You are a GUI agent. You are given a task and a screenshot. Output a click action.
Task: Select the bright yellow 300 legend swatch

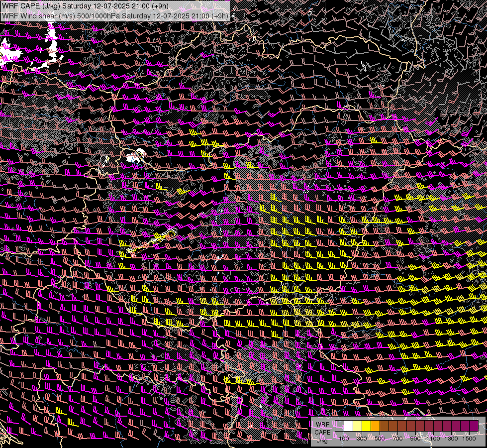[367, 426]
